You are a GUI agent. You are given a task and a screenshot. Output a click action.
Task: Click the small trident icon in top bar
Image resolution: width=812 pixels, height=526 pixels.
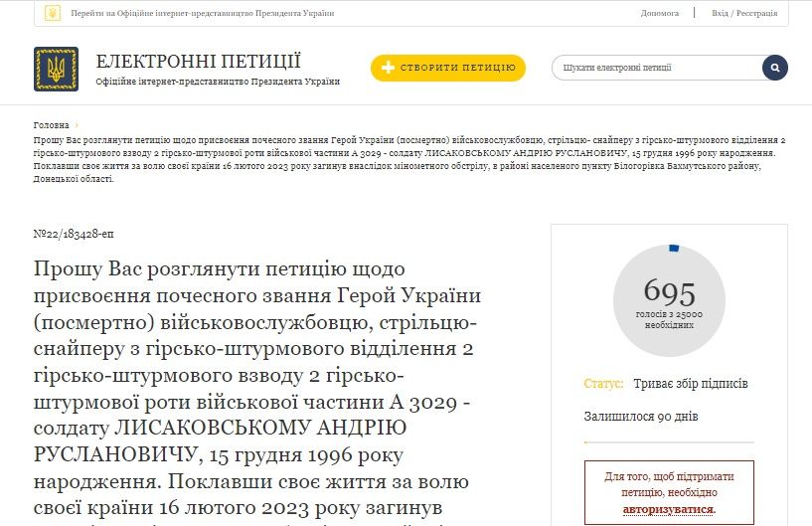click(x=53, y=13)
